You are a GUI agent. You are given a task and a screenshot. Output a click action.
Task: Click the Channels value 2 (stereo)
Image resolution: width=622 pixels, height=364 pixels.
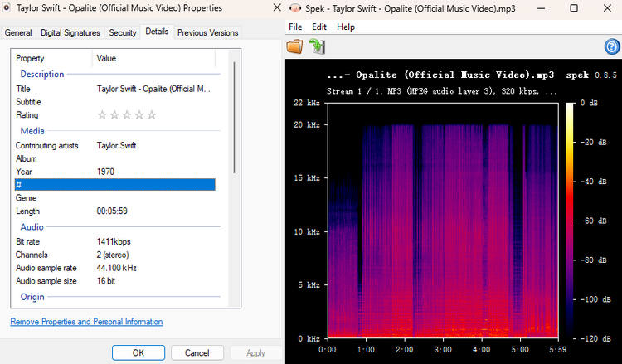[113, 255]
